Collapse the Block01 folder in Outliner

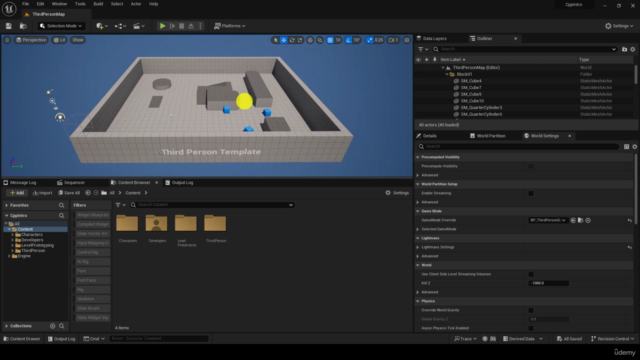tap(447, 74)
